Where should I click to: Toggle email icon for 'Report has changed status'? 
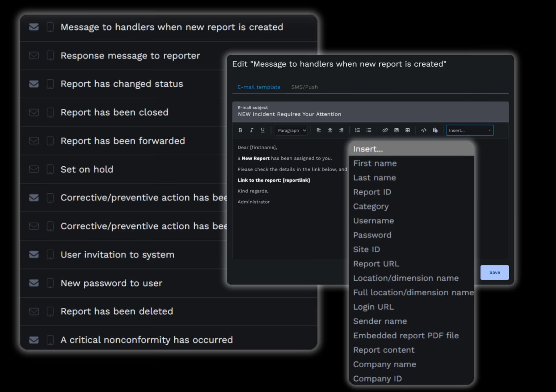34,84
